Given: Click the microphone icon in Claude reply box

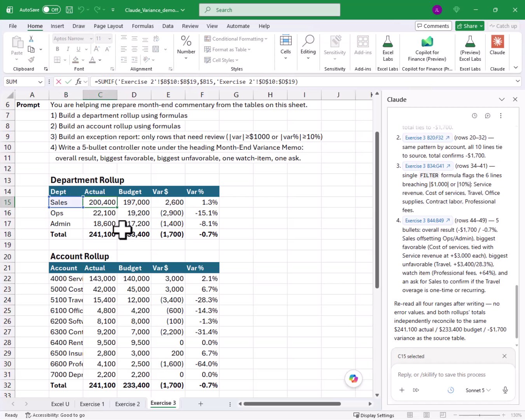Looking at the screenshot, I should tap(505, 390).
